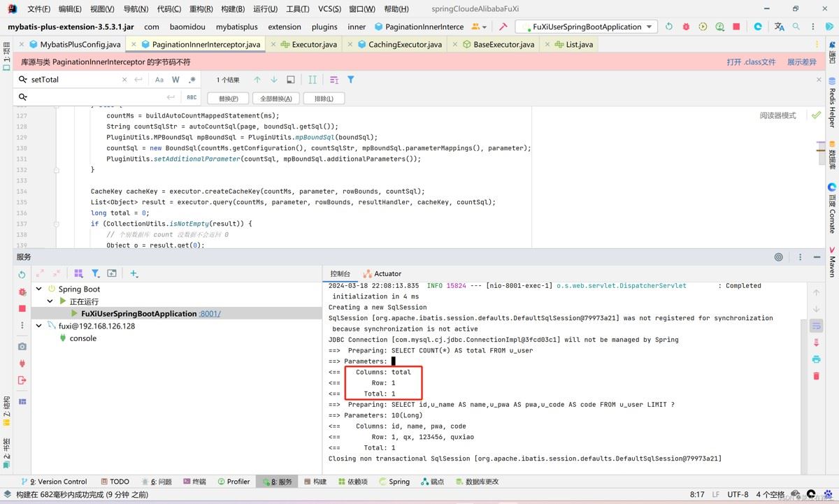Switch to MybatisPlusConfig.java tab
The height and width of the screenshot is (504, 839).
coord(74,44)
